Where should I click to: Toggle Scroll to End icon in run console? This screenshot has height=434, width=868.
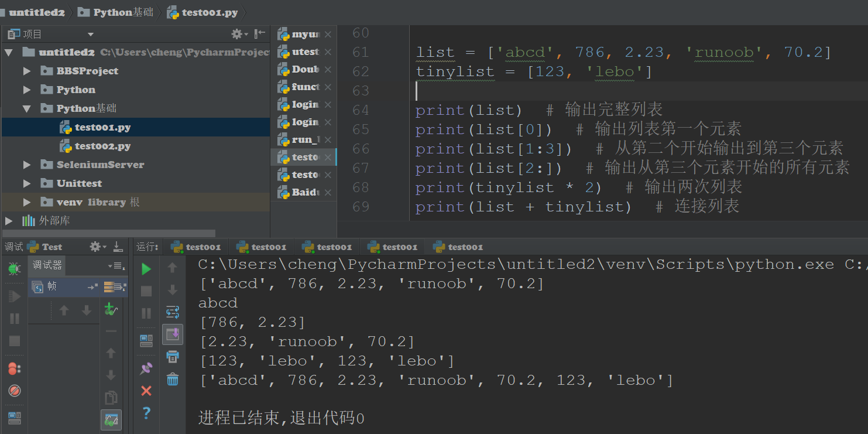coord(172,334)
